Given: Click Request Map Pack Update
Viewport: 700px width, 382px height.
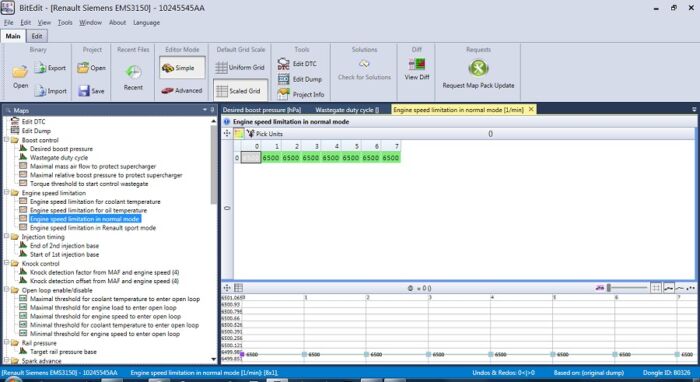Looking at the screenshot, I should (478, 74).
